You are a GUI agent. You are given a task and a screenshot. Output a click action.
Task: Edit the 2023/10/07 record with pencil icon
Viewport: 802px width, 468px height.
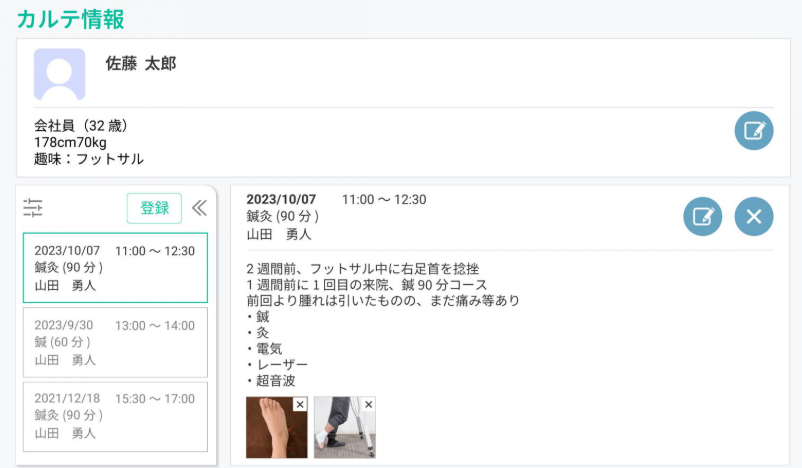[702, 216]
